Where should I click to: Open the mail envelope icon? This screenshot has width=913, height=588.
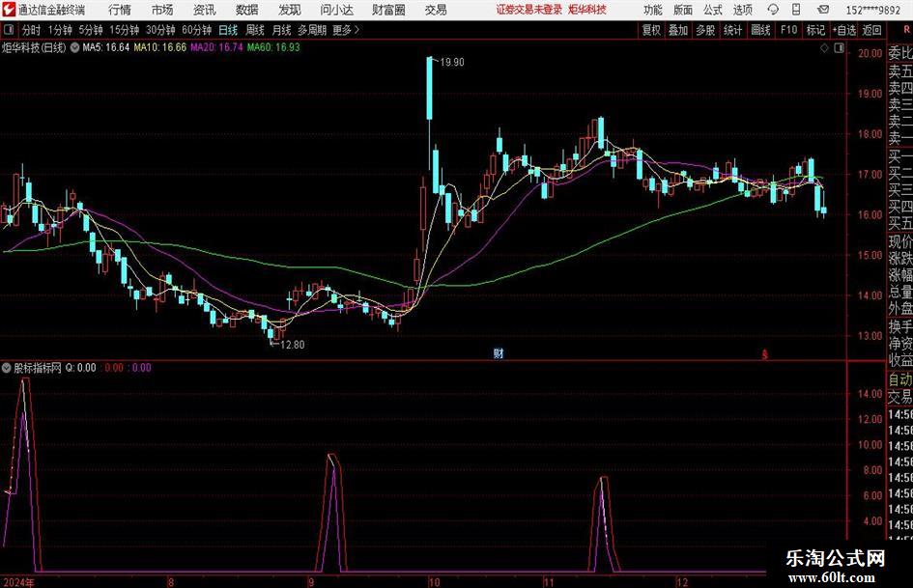823,10
